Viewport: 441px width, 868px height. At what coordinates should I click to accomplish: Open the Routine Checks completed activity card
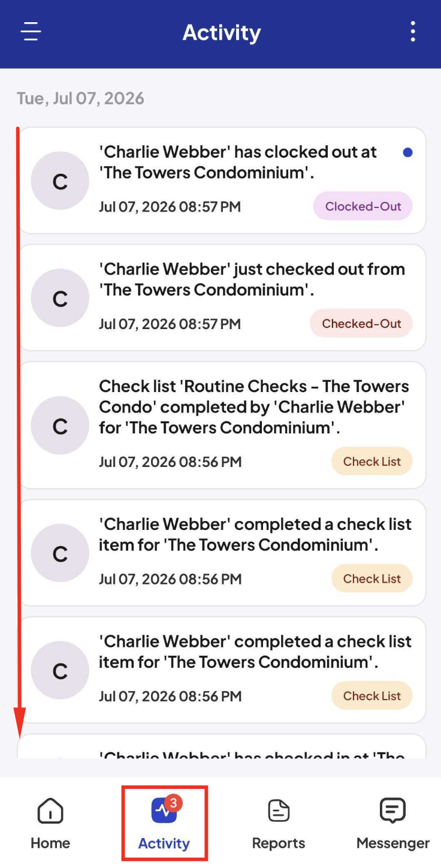(x=222, y=425)
